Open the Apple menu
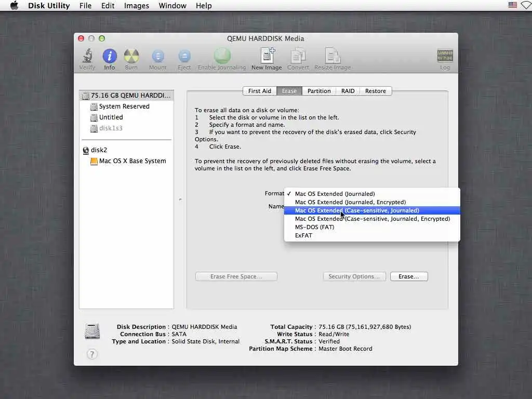Viewport: 532px width, 399px height. (x=14, y=5)
